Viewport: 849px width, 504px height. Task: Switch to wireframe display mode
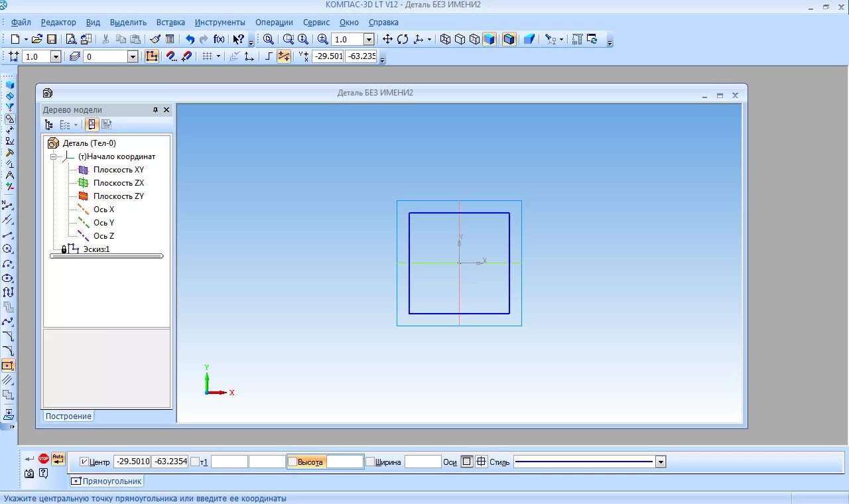click(445, 39)
